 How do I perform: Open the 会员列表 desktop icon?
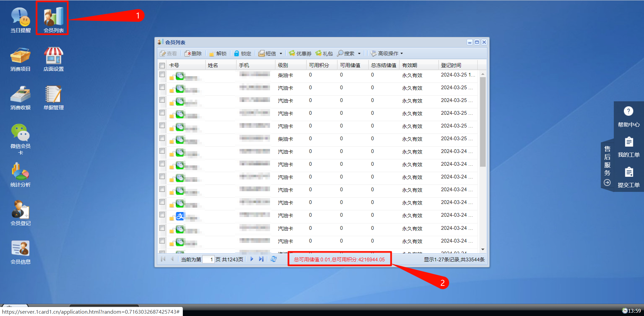[x=53, y=18]
